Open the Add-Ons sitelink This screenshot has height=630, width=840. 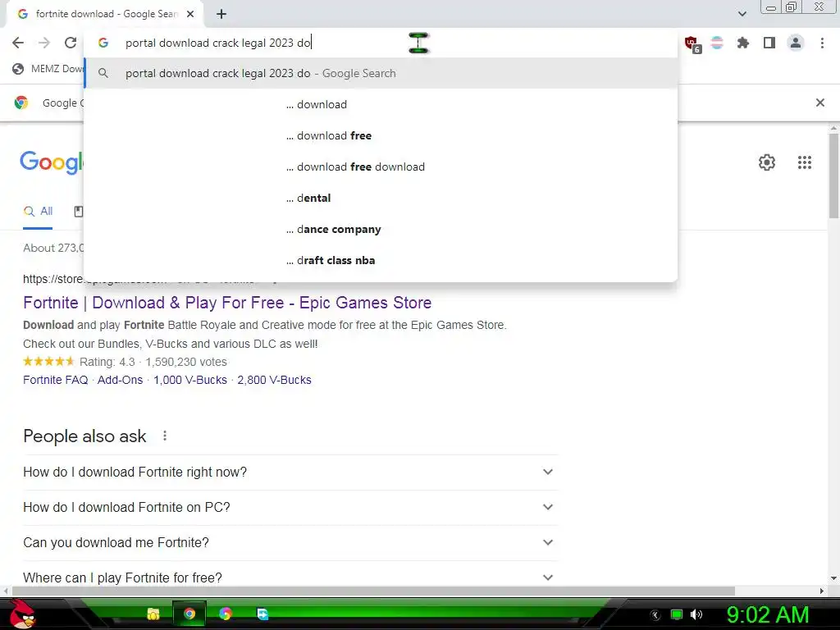coord(120,380)
